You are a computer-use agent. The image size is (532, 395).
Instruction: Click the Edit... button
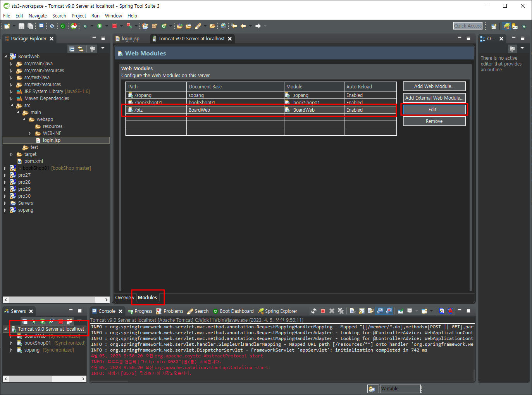[x=434, y=110]
